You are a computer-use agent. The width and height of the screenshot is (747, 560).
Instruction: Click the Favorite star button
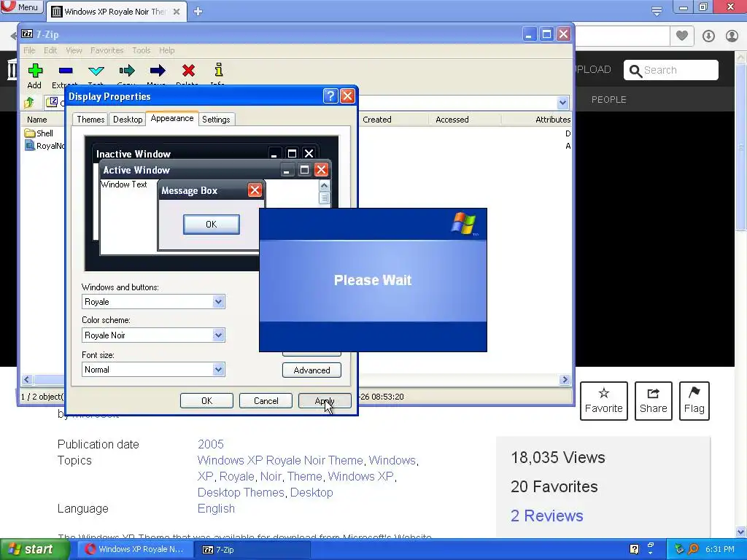pyautogui.click(x=603, y=401)
